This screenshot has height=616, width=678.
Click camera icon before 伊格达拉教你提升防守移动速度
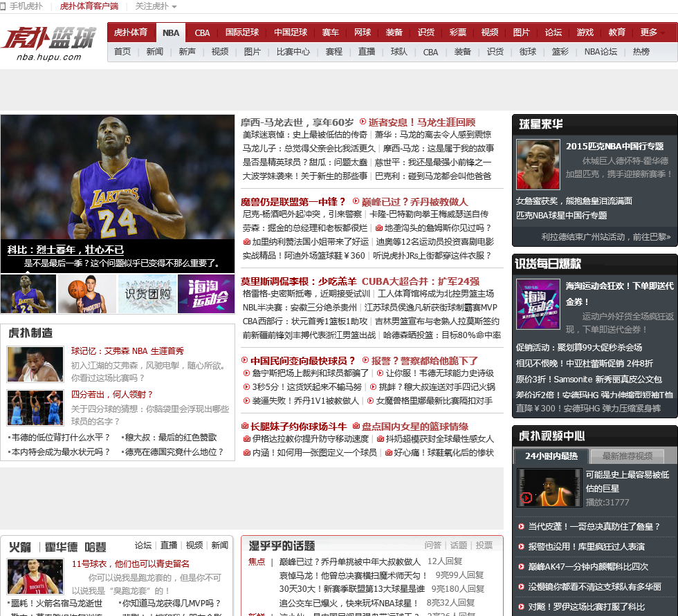pyautogui.click(x=246, y=438)
